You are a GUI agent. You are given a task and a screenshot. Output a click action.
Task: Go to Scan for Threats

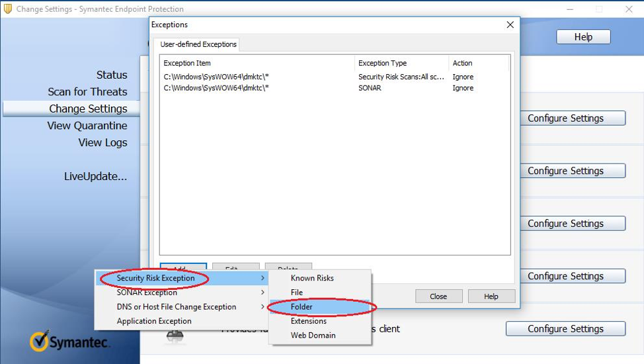click(87, 92)
